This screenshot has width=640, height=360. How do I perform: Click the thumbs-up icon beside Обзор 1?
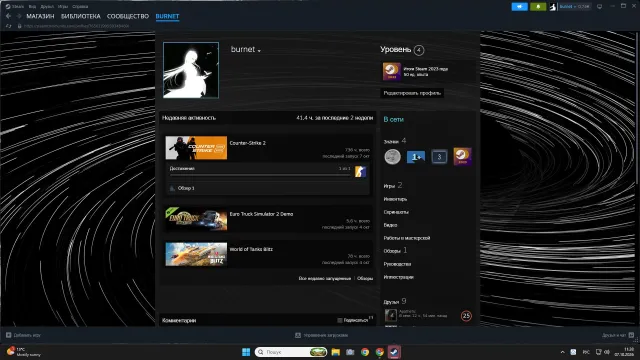(172, 188)
